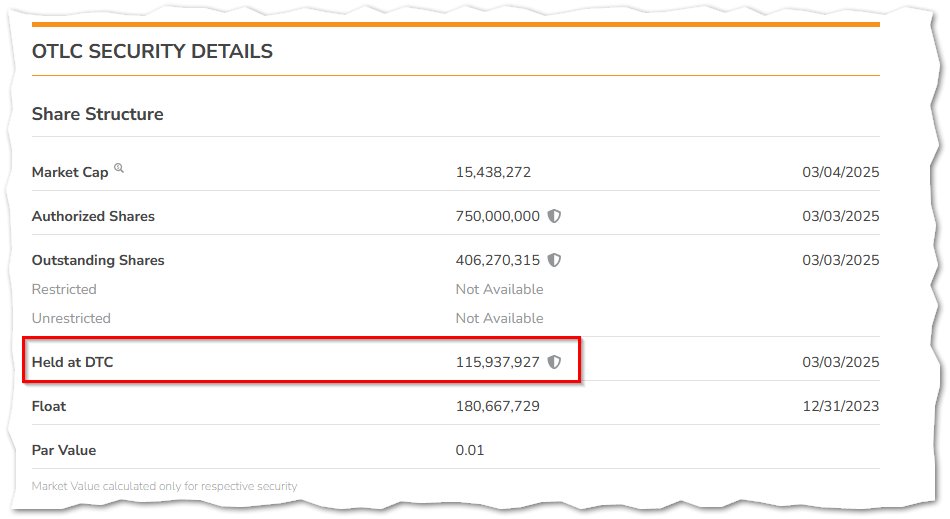This screenshot has width=950, height=519.
Task: Click Not Available in the Restricted row
Action: [499, 289]
